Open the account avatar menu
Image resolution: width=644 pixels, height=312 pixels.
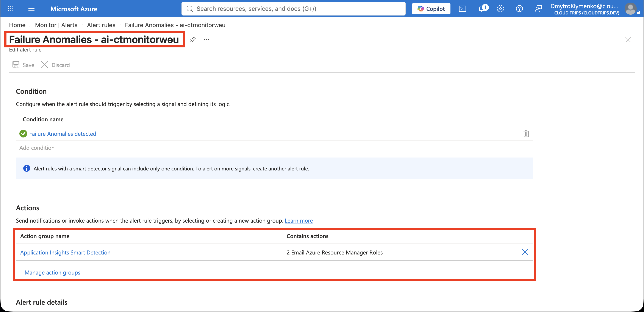pos(630,9)
